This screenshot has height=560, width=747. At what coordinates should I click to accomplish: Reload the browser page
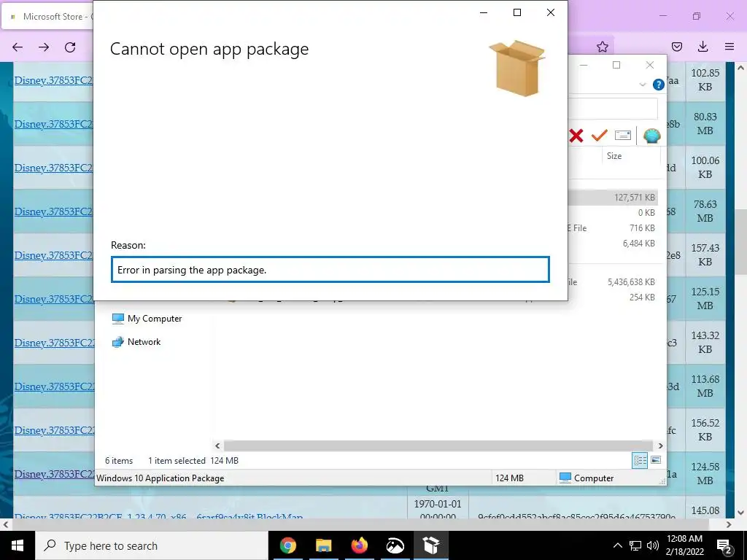point(70,47)
